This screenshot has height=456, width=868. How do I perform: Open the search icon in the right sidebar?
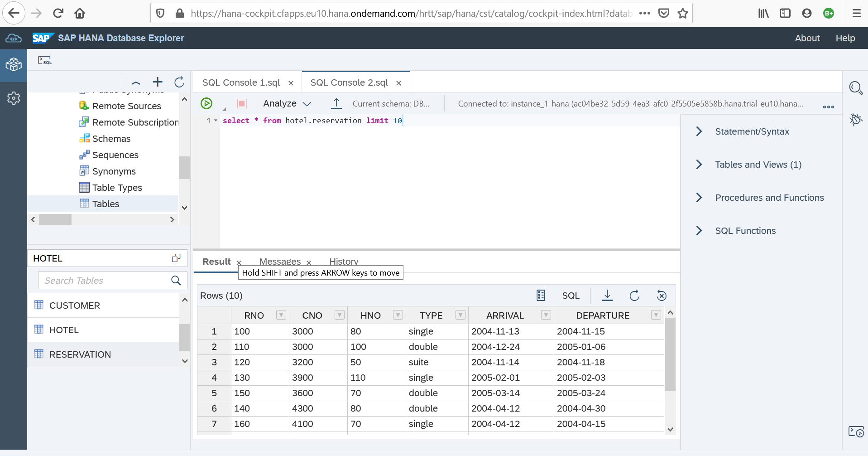click(x=856, y=87)
